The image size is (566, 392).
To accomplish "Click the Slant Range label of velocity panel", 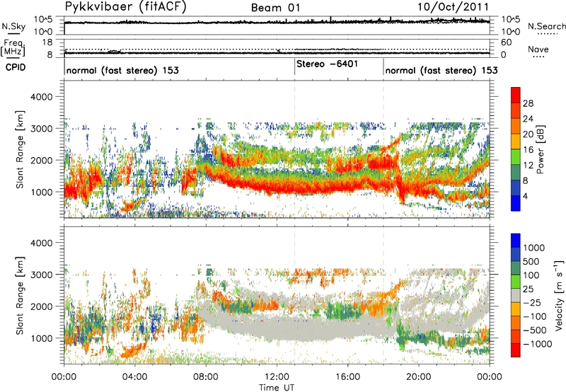I will (x=20, y=295).
